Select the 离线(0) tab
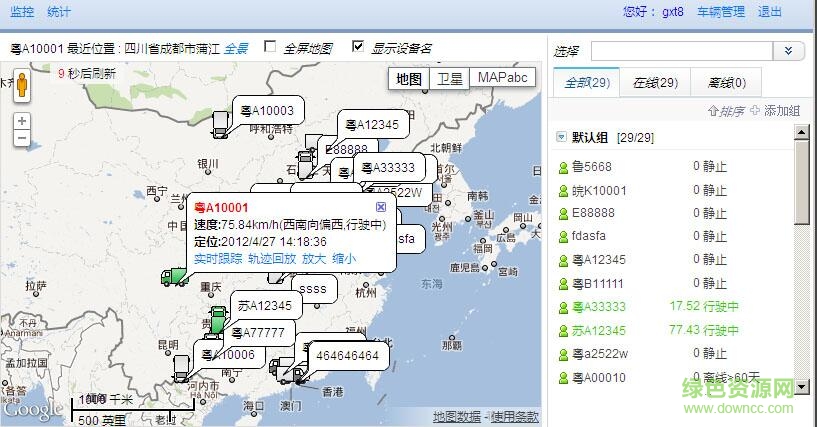This screenshot has height=427, width=817. 726,83
